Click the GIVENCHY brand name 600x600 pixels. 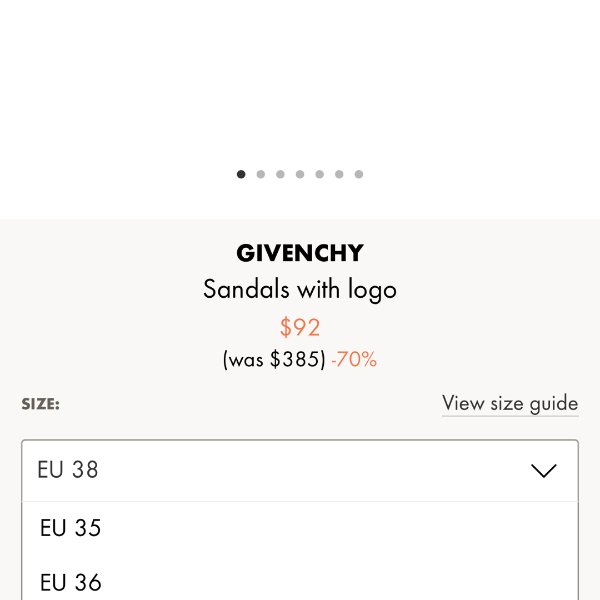pyautogui.click(x=300, y=254)
